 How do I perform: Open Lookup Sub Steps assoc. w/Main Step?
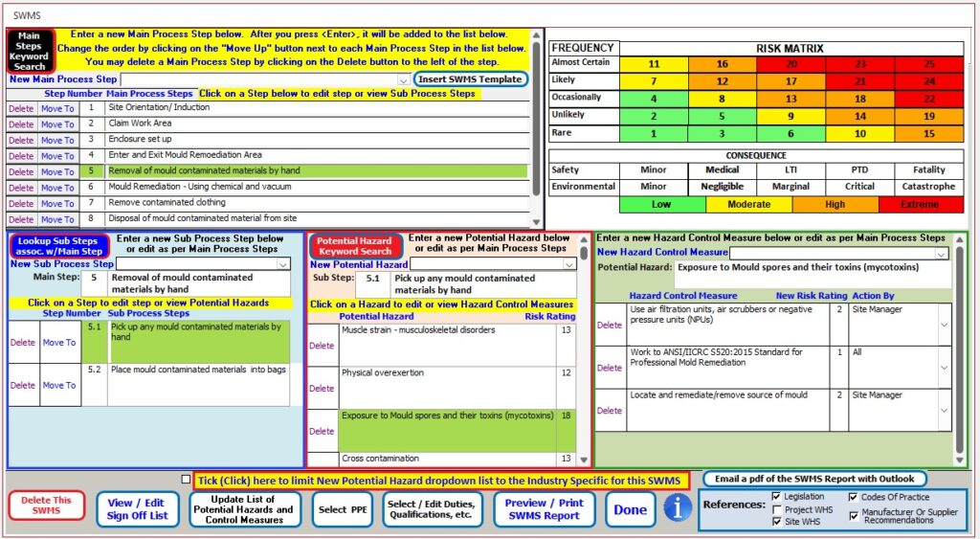(59, 245)
